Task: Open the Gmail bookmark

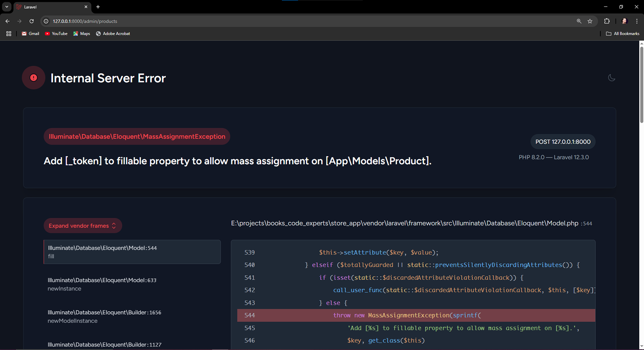Action: pos(31,34)
